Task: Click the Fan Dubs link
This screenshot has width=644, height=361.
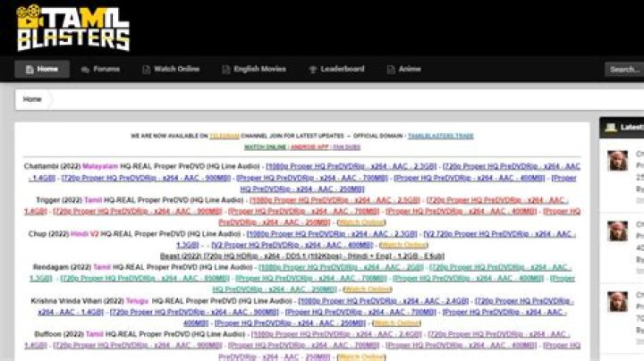Action: point(346,147)
